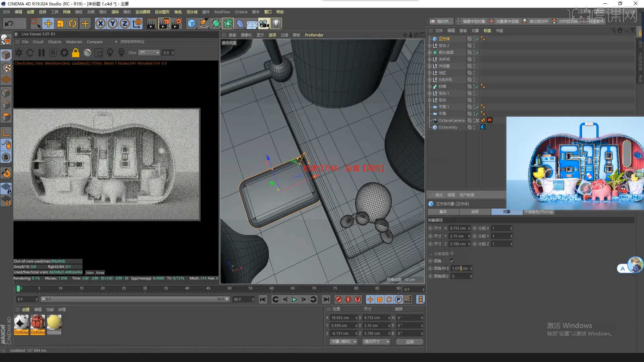This screenshot has width=644, height=362.
Task: Select the yellow OctGlos material swatch
Action: pos(54,322)
